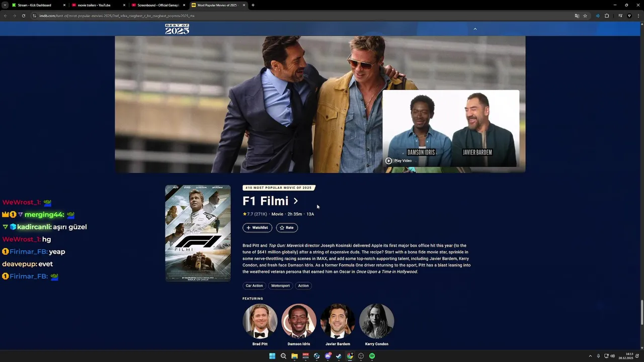The width and height of the screenshot is (644, 362).
Task: Click the chevron next to F1 Filmi
Action: tap(296, 201)
